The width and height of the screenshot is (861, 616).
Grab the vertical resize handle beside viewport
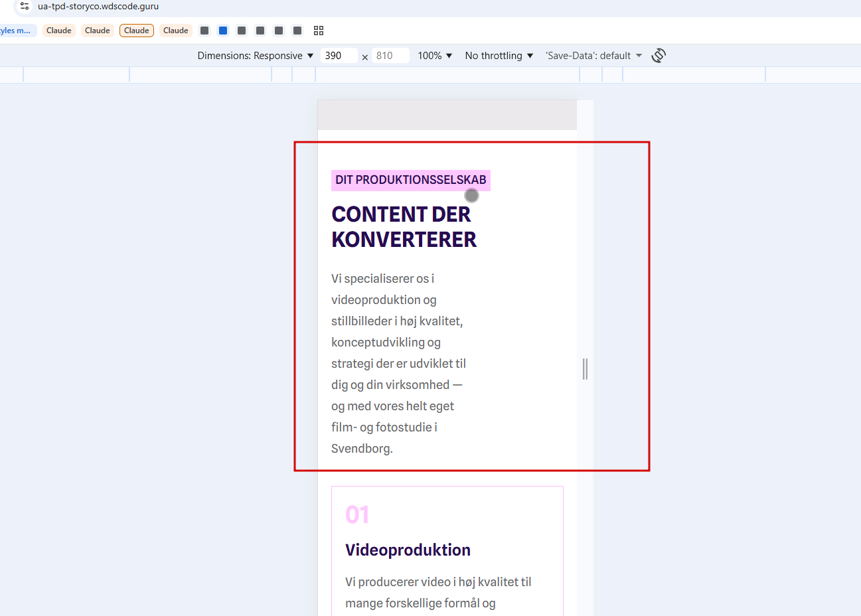click(x=585, y=369)
